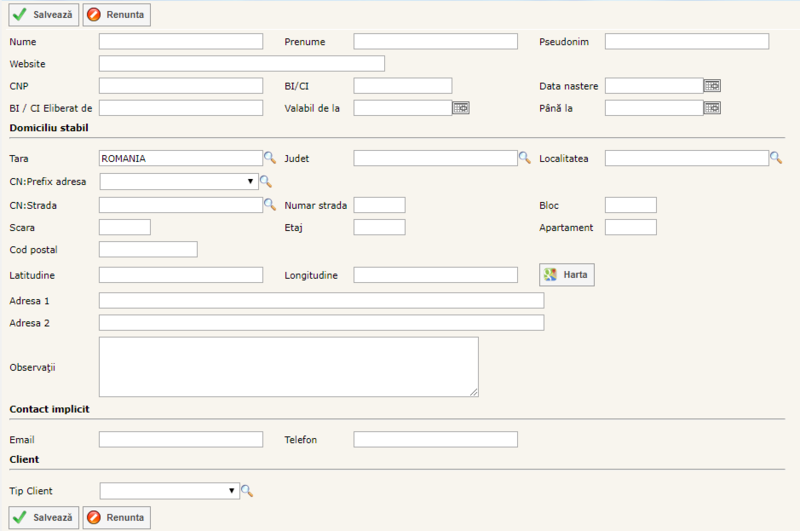Click the magnifier beside CN:Strada field
Image resolution: width=800 pixels, height=531 pixels.
click(x=269, y=205)
